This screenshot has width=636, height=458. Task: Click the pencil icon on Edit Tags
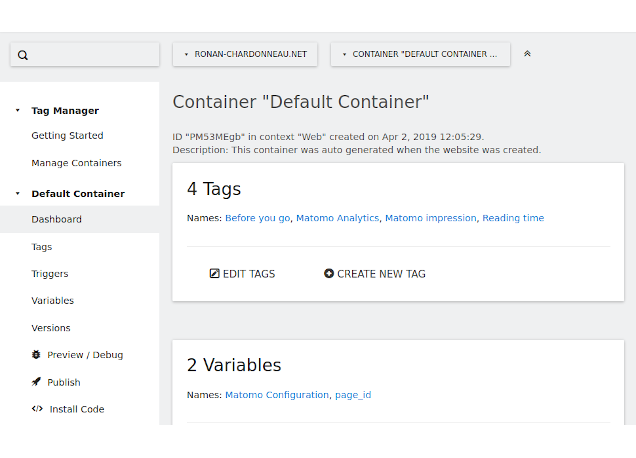(214, 274)
